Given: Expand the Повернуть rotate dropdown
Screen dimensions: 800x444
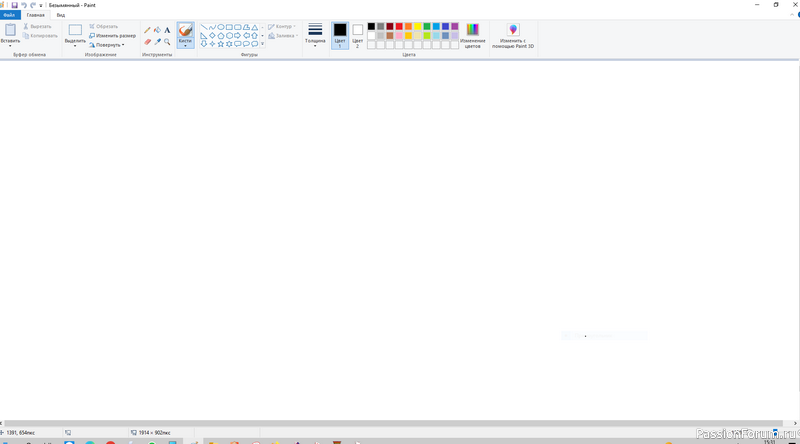Looking at the screenshot, I should pyautogui.click(x=108, y=45).
